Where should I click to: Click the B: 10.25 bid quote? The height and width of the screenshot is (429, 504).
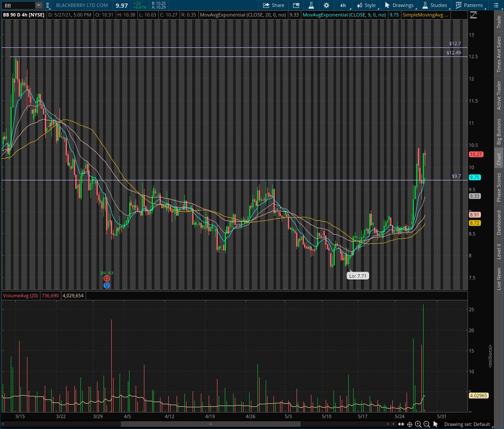159,3
